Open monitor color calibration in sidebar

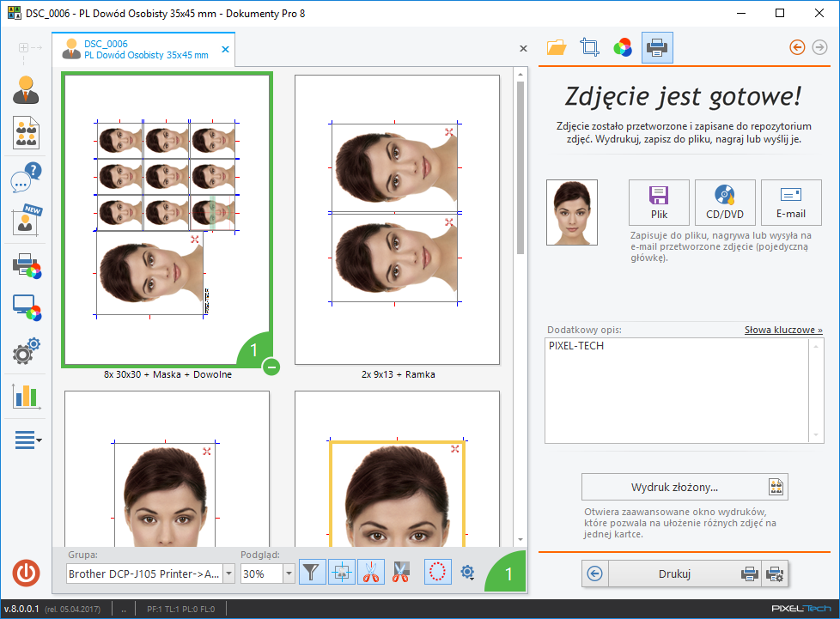(x=27, y=308)
